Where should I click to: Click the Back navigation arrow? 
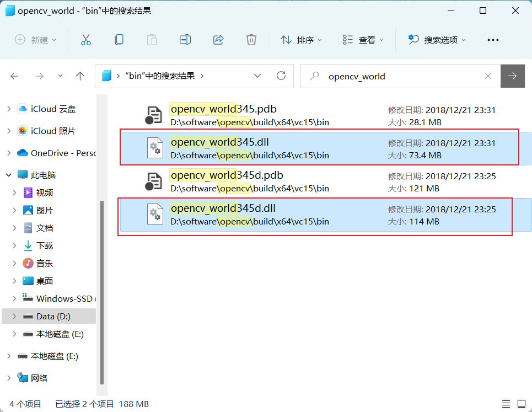click(x=14, y=76)
